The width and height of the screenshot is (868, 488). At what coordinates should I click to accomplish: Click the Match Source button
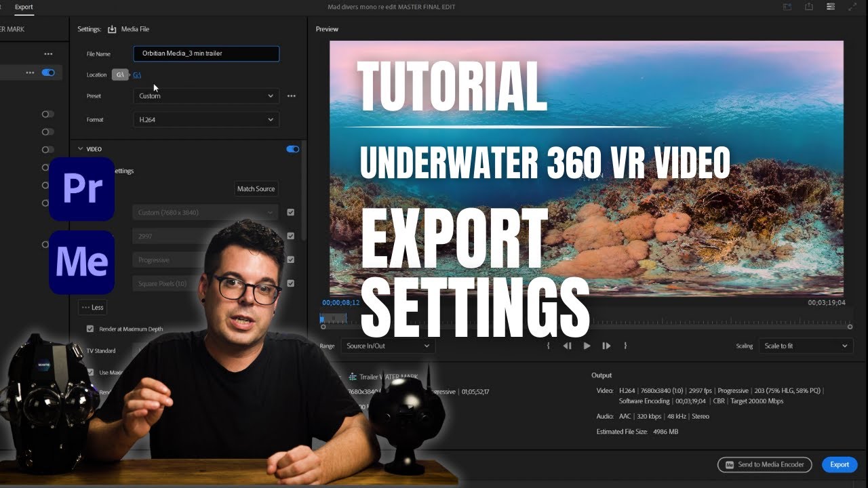coord(256,189)
